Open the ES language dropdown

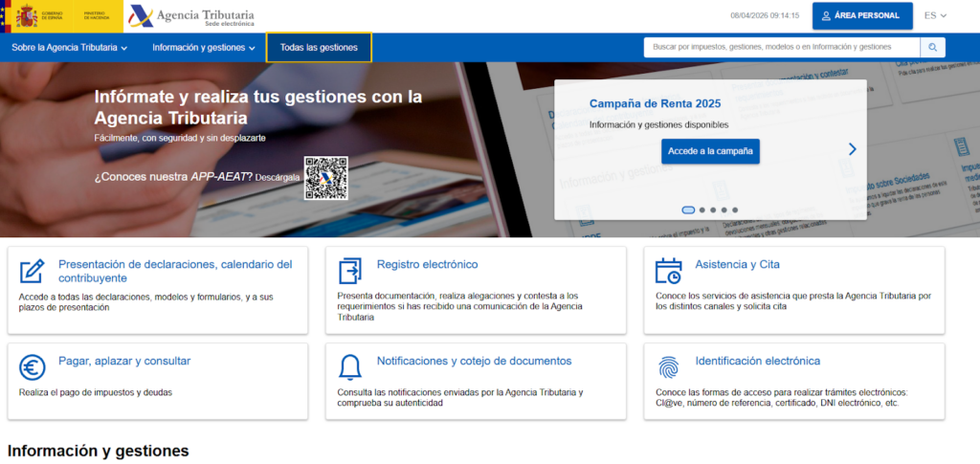coord(936,15)
